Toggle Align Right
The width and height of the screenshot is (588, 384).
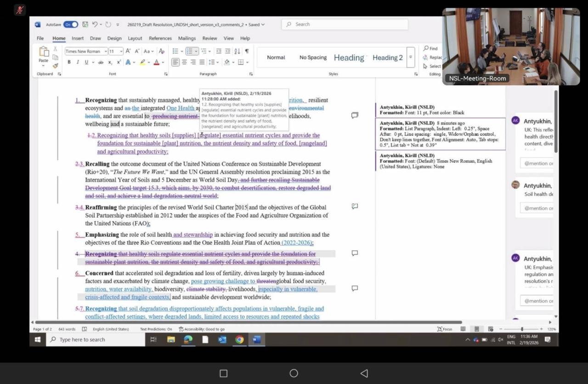coord(193,62)
